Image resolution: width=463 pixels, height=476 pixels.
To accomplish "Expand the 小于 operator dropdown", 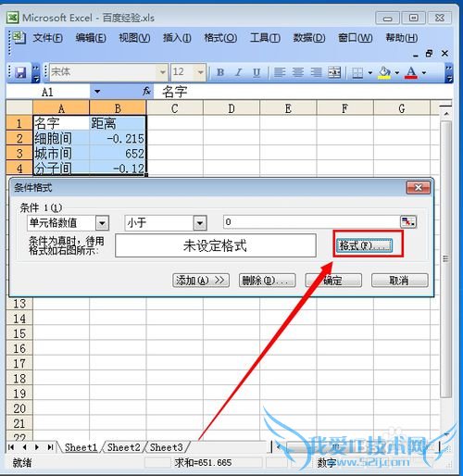I will [200, 223].
